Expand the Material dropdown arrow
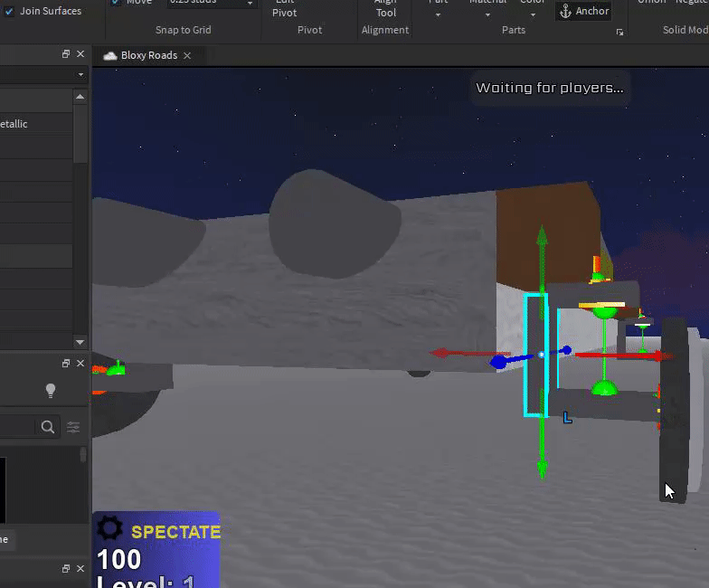The width and height of the screenshot is (709, 588). click(487, 14)
